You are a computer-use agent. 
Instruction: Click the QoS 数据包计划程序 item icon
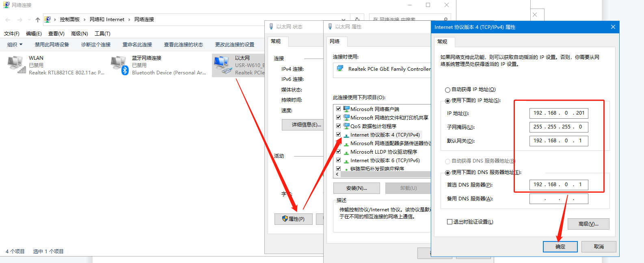(x=346, y=126)
